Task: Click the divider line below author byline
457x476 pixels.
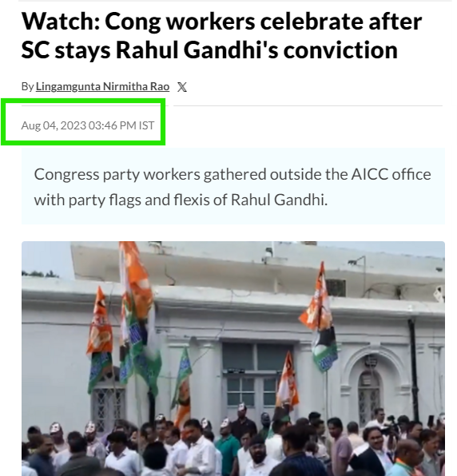Action: (x=308, y=105)
